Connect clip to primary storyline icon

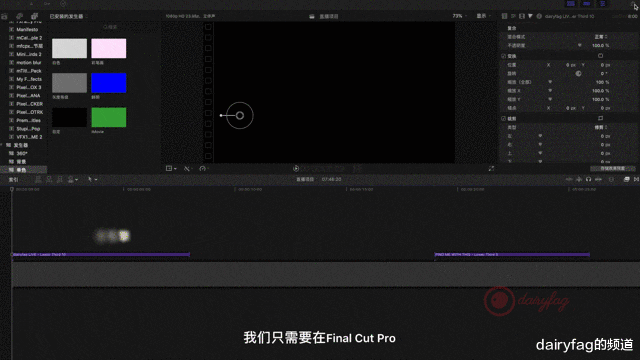pyautogui.click(x=38, y=179)
